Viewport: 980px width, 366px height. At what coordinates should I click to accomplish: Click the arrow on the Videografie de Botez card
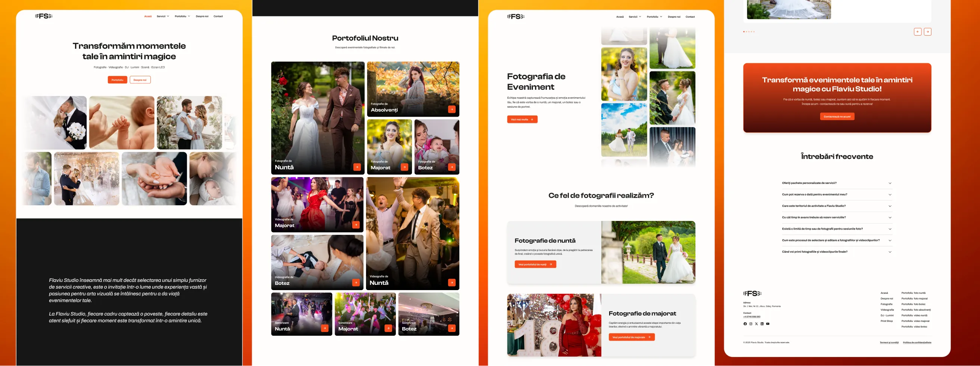coord(356,282)
